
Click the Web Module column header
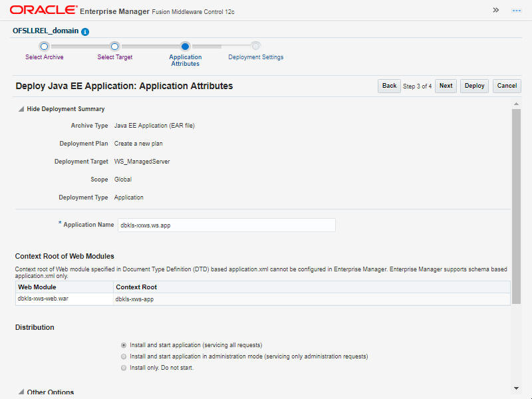tap(64, 287)
